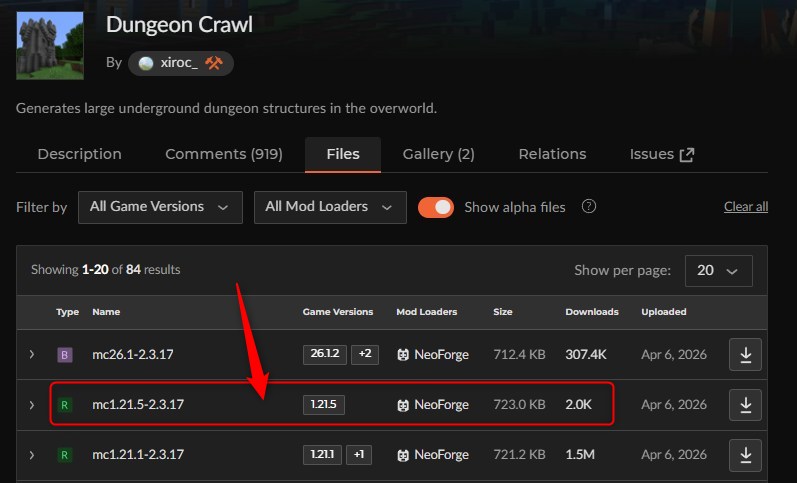Viewport: 797px width, 483px height.
Task: Open the All Mod Loaders dropdown
Action: [x=330, y=207]
